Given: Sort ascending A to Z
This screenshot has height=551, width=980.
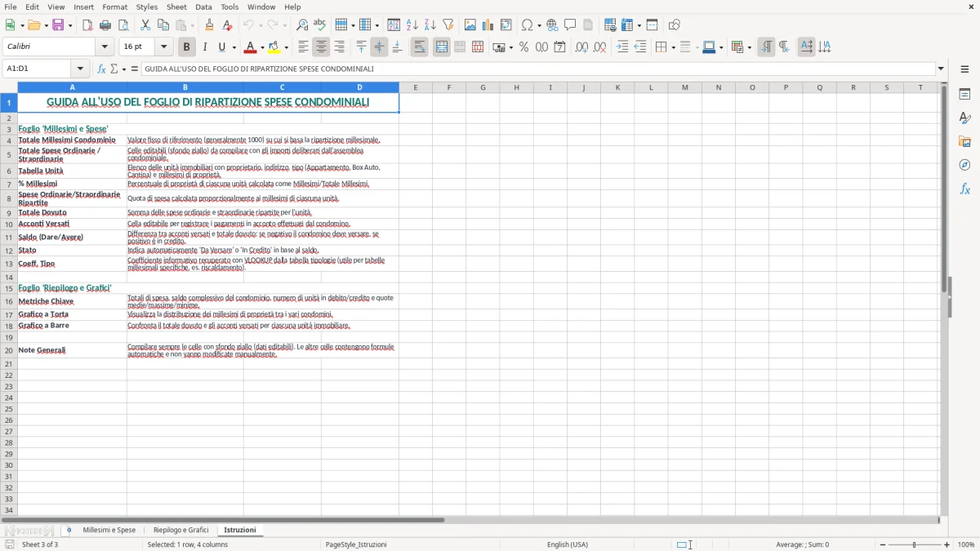Looking at the screenshot, I should pos(412,25).
